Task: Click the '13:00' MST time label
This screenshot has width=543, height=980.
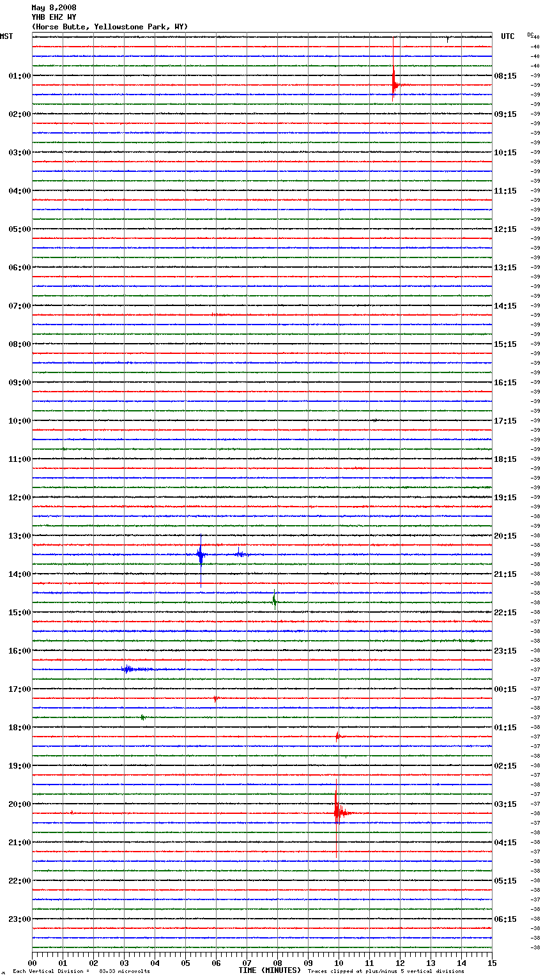Action: (20, 535)
